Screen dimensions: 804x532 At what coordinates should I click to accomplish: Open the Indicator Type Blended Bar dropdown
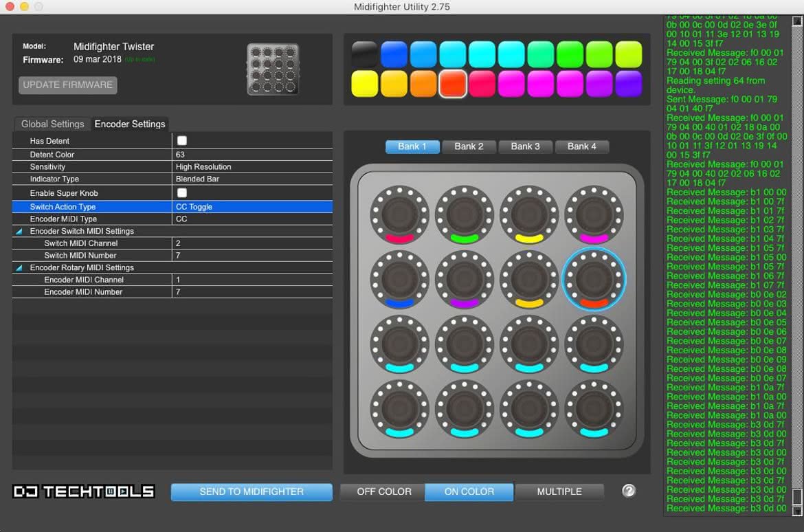click(252, 179)
